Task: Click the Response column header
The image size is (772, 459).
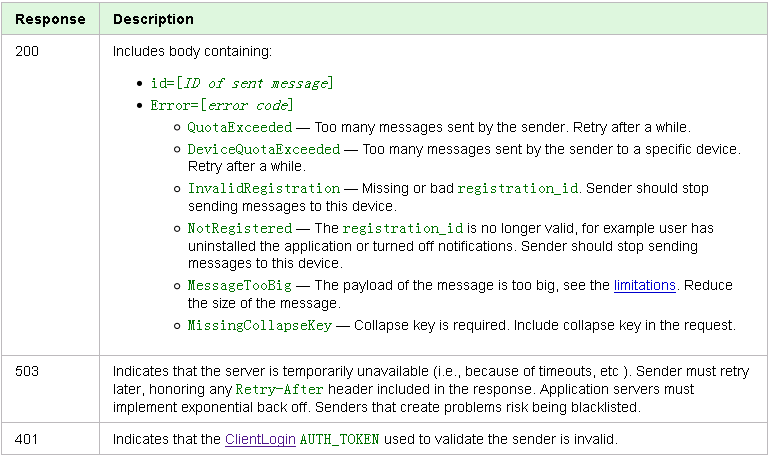Action: tap(50, 19)
